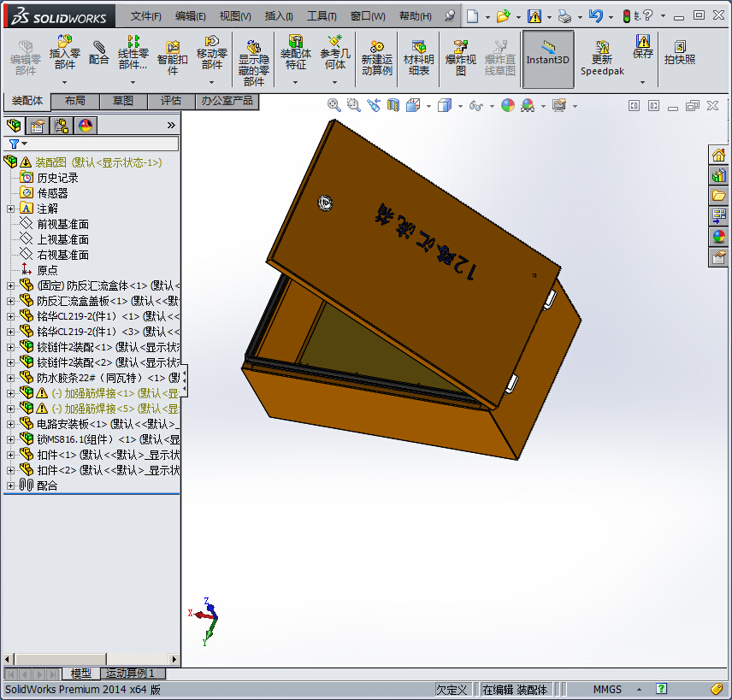Select 前视基准面 front plane in tree
This screenshot has width=732, height=700.
tap(62, 225)
